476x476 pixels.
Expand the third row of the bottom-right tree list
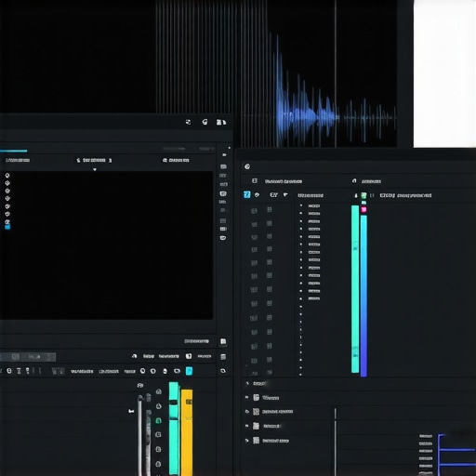click(x=247, y=412)
